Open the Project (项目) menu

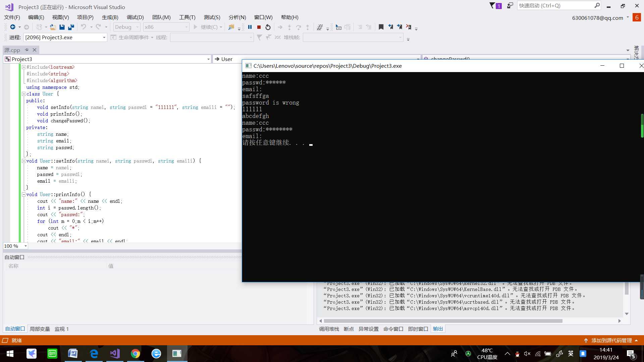coord(85,17)
